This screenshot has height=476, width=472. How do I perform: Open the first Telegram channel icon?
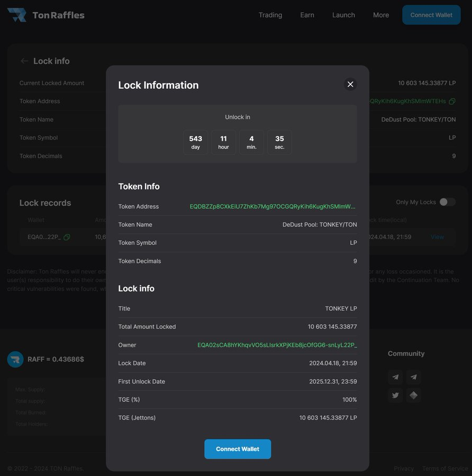point(395,377)
